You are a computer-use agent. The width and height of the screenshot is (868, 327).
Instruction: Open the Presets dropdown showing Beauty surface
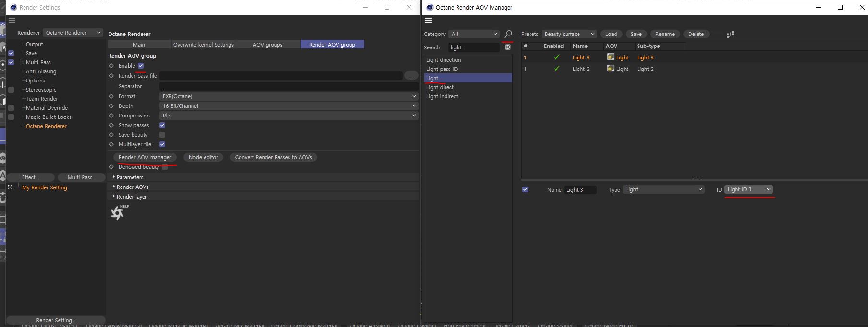pos(569,34)
